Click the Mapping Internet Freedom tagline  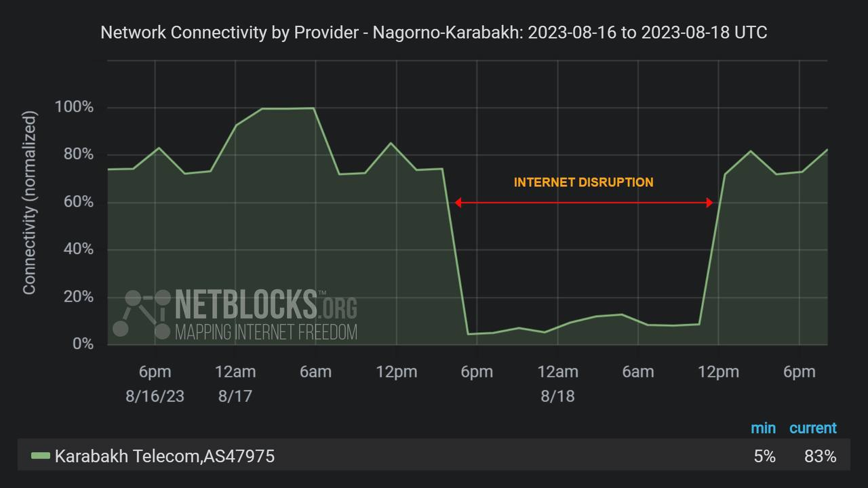(x=266, y=332)
